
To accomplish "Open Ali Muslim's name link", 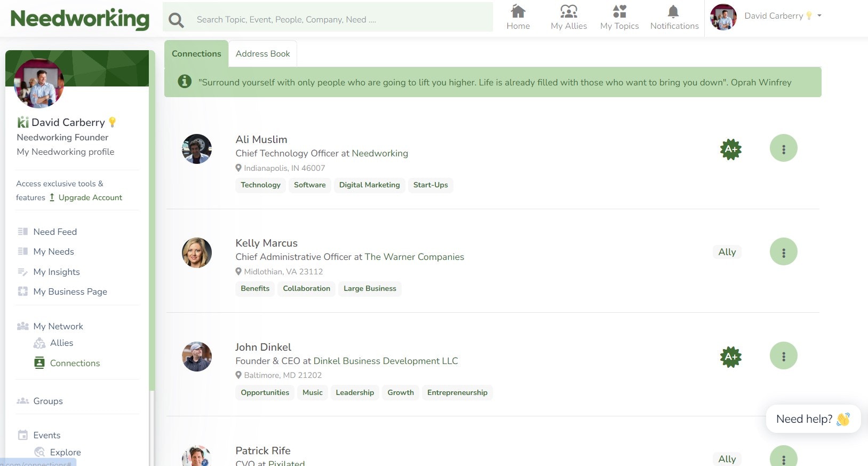I will click(x=261, y=139).
